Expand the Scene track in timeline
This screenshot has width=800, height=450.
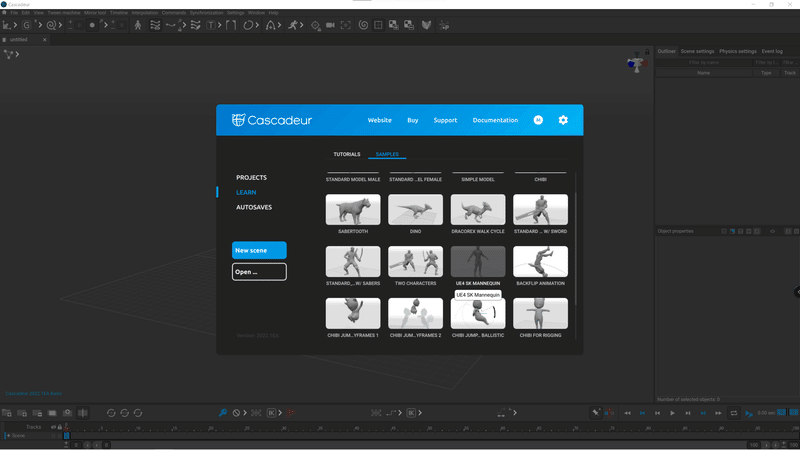click(8, 436)
